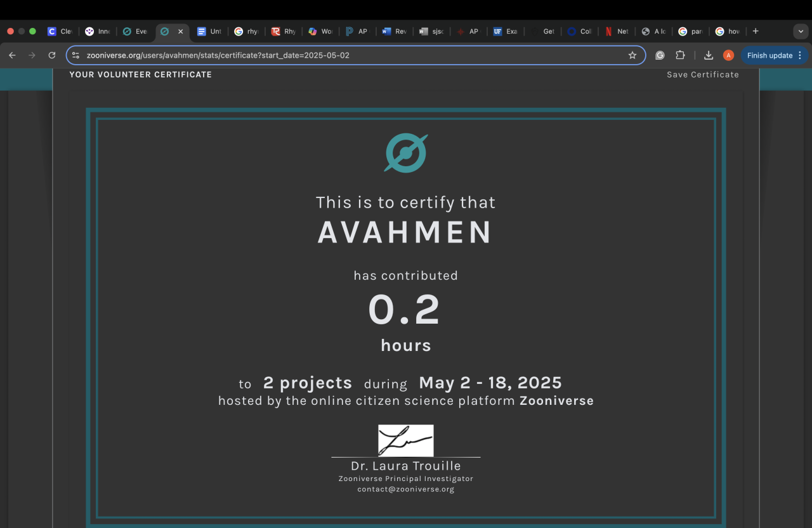Open the 'sjsc' tab
Viewport: 812px width, 528px height.
pos(431,31)
